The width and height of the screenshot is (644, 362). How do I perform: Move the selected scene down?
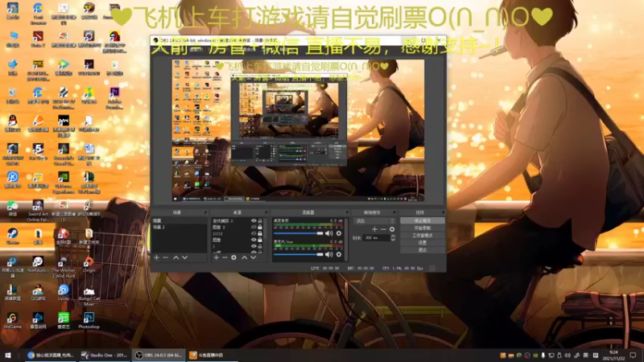(185, 257)
